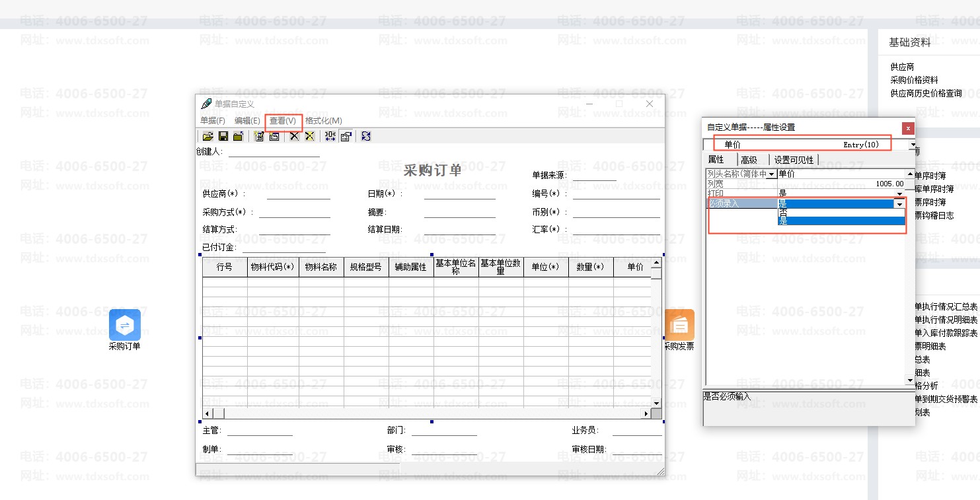Click the 日期(*) input line
Screen dimensions: 980x500
tap(459, 194)
